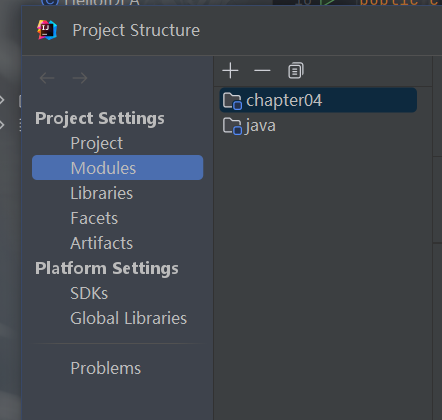This screenshot has width=442, height=420.
Task: View the Problems section
Action: (x=106, y=368)
